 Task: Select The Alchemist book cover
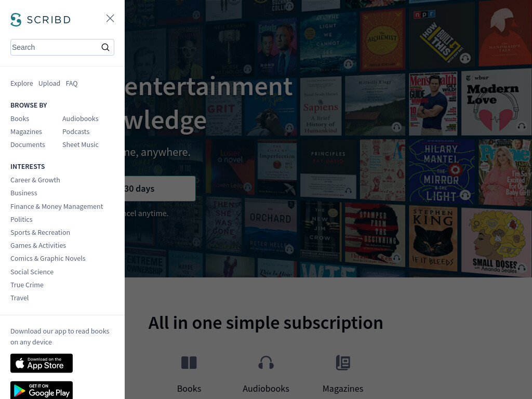click(382, 39)
